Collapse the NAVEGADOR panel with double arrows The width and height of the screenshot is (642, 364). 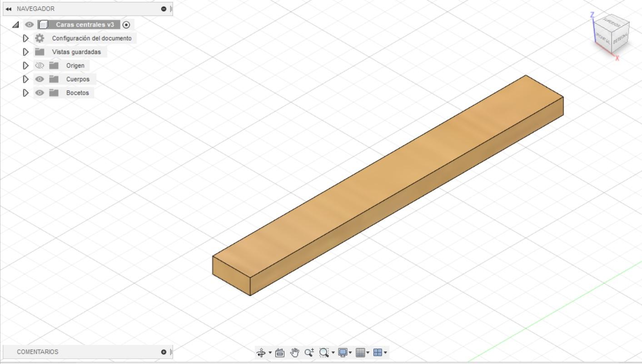coord(8,9)
